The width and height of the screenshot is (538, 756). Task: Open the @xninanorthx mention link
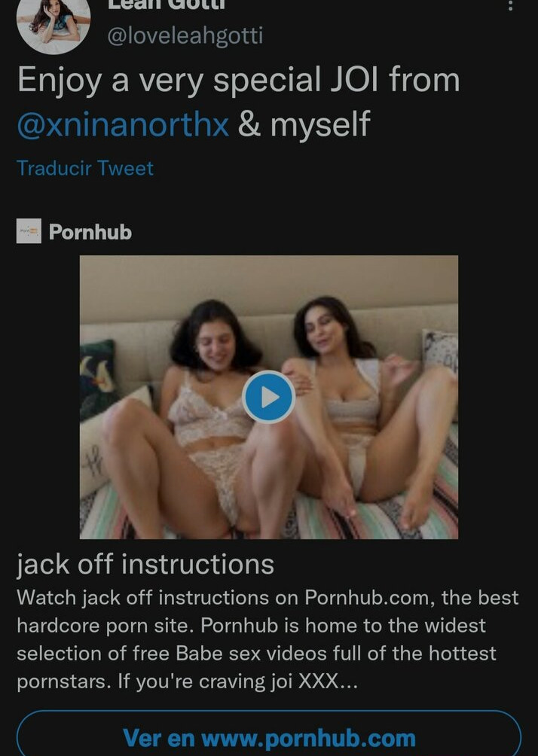click(x=123, y=124)
